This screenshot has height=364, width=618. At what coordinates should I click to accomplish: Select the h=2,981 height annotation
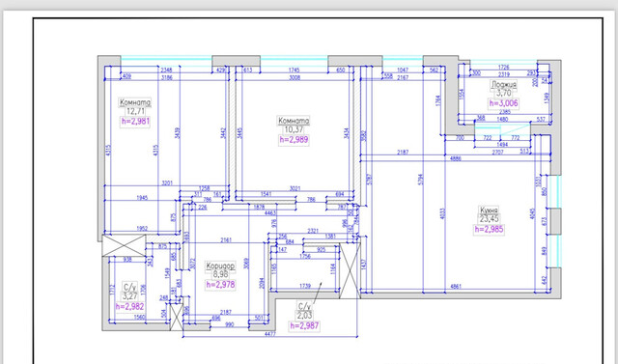[135, 122]
